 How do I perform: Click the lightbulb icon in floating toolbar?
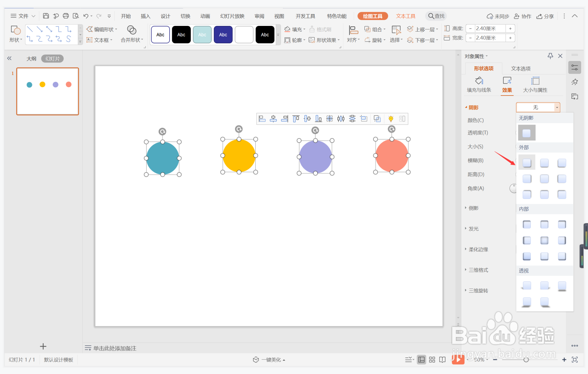point(391,119)
